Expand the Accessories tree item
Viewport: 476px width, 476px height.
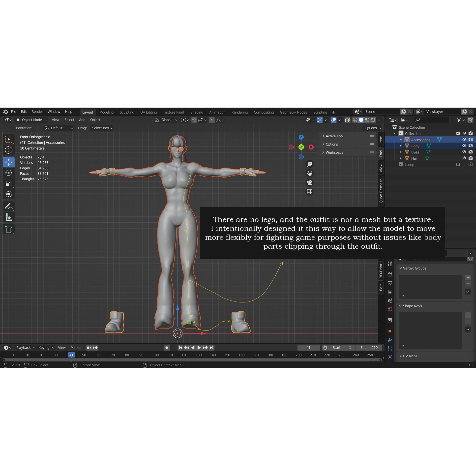pos(401,140)
